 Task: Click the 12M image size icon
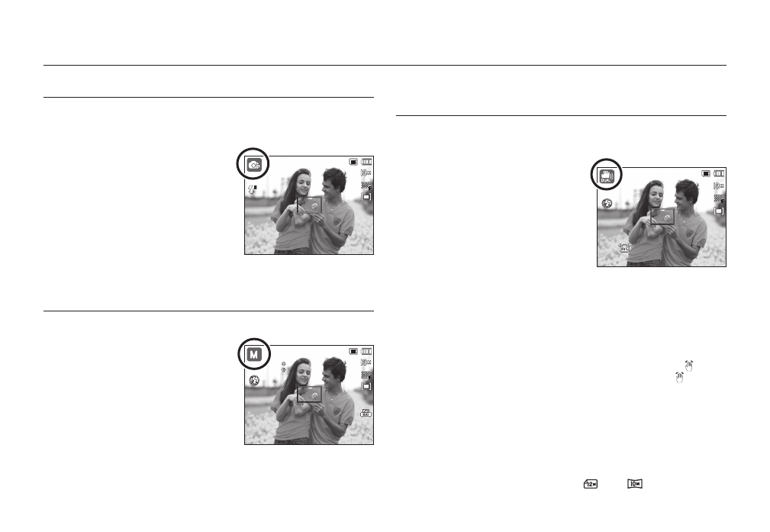(x=590, y=484)
